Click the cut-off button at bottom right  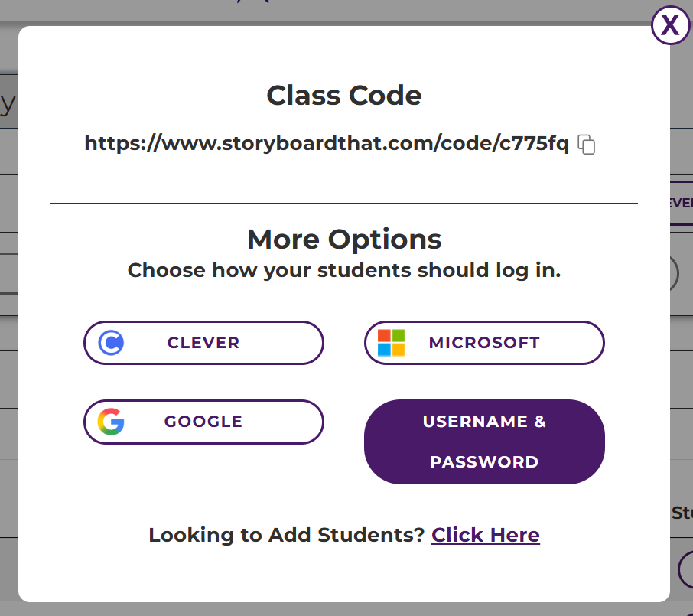coord(685,570)
